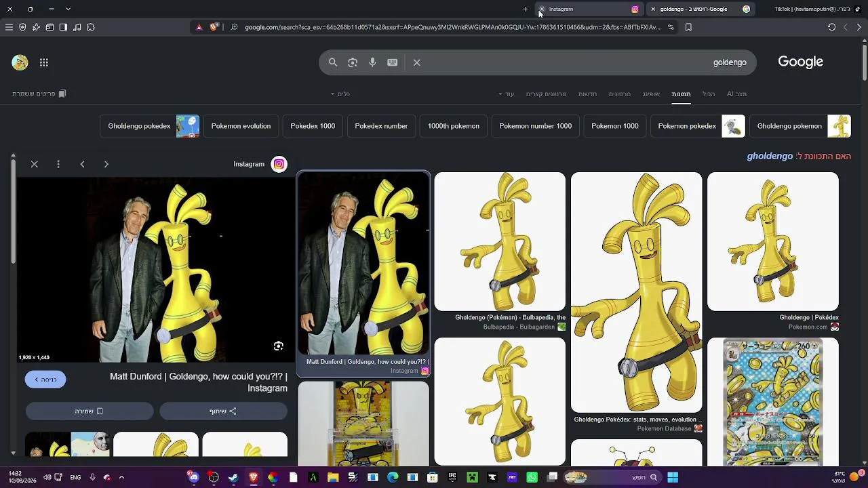Select the Pokemon evolution filter chip

(241, 126)
